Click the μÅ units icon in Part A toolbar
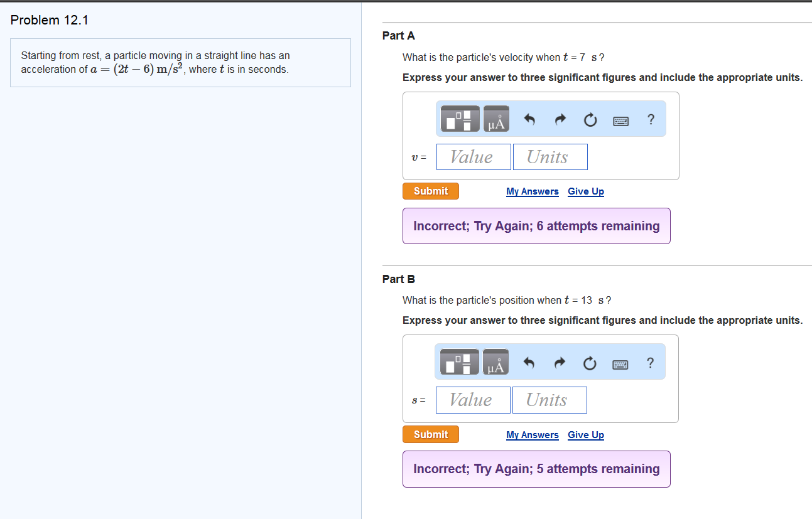Viewport: 812px width, 519px height. point(495,118)
